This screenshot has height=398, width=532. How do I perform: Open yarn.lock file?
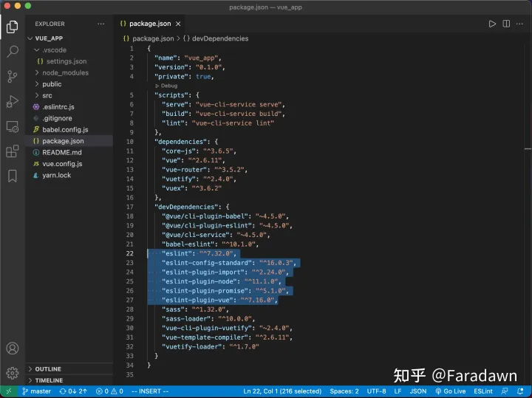click(52, 175)
